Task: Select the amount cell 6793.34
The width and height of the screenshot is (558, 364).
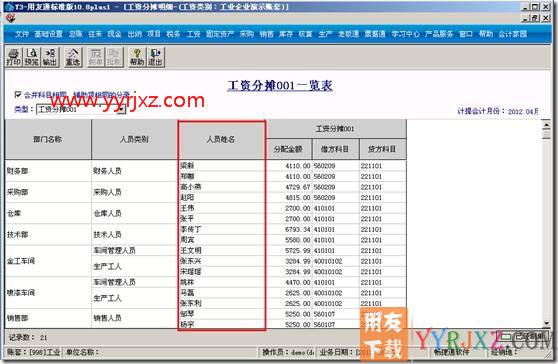Action: click(x=289, y=230)
